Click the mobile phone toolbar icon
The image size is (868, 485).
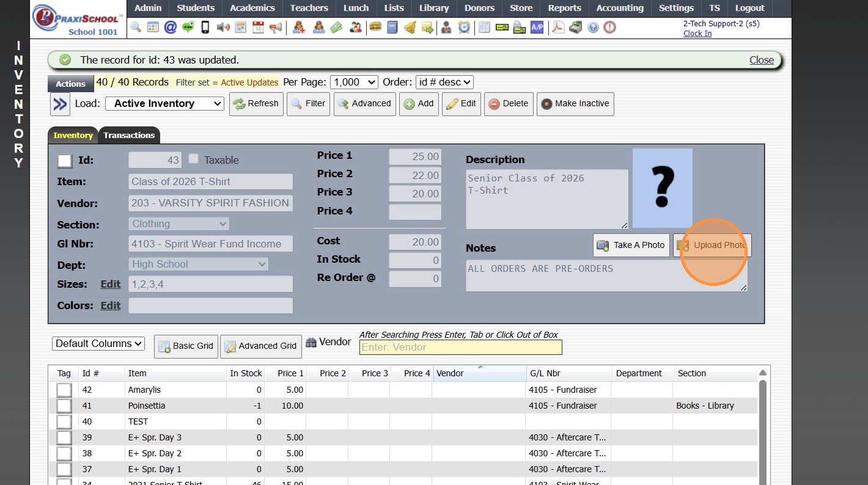coord(205,27)
